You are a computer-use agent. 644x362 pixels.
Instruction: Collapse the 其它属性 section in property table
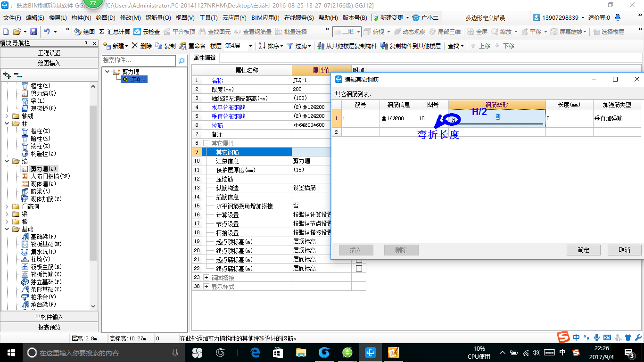pyautogui.click(x=206, y=143)
